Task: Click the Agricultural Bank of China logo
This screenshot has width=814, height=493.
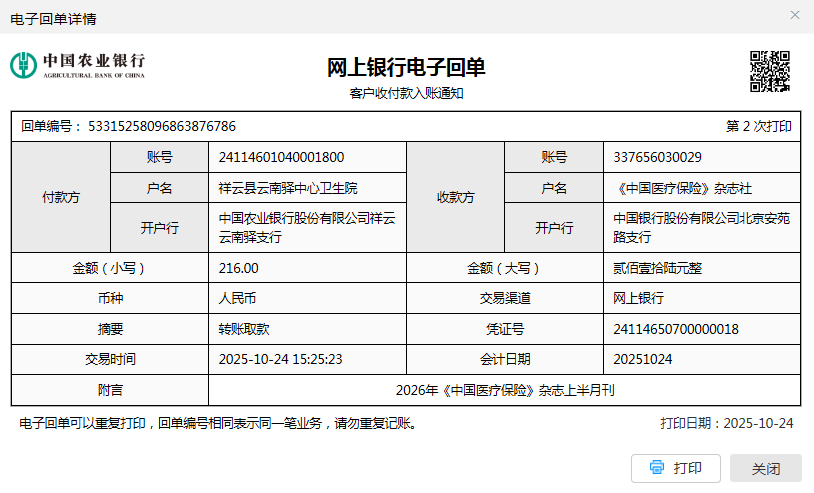Action: (x=78, y=65)
